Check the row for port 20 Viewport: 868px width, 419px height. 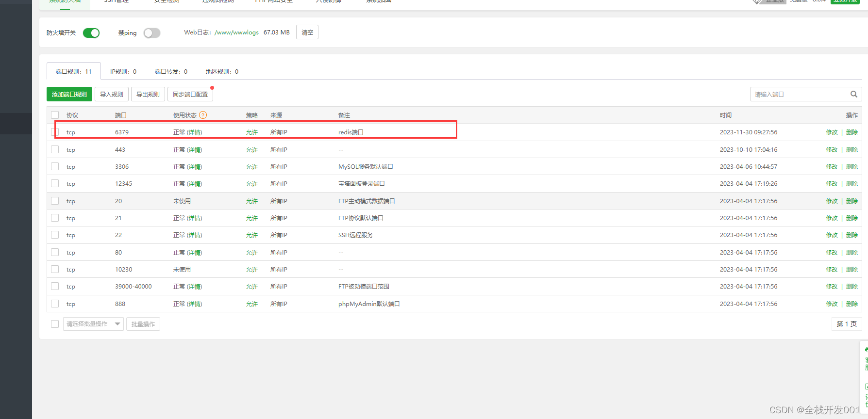pos(55,201)
